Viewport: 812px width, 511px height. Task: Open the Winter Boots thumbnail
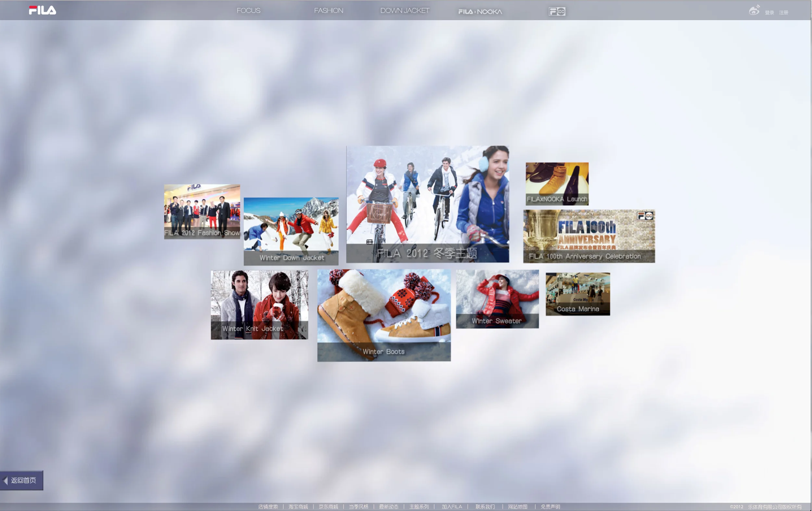click(x=384, y=315)
